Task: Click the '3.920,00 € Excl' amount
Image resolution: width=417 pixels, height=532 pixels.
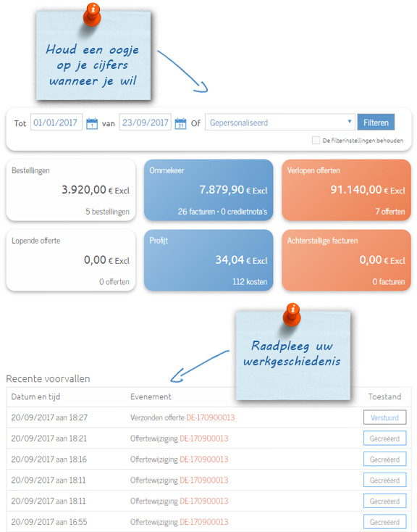Action: pyautogui.click(x=96, y=190)
